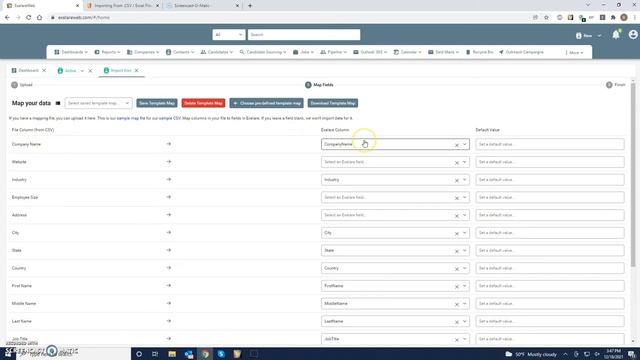Open the Contacts menu
This screenshot has height=360, width=640.
coord(180,52)
